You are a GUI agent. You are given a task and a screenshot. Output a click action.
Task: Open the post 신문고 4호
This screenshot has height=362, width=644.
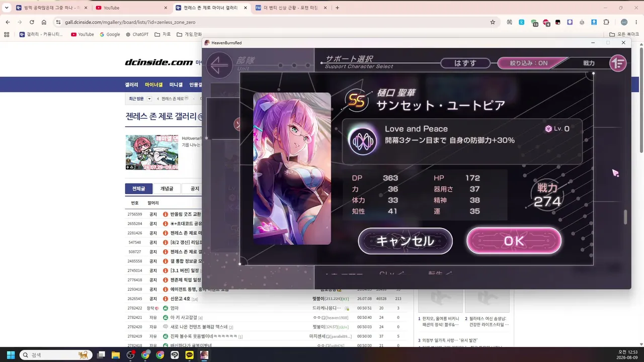click(181, 299)
